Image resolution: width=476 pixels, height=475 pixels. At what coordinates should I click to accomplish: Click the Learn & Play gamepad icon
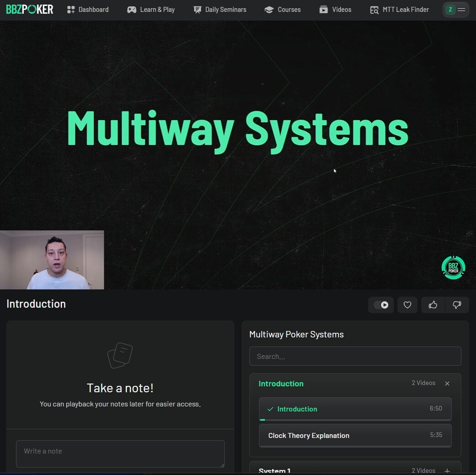[132, 10]
